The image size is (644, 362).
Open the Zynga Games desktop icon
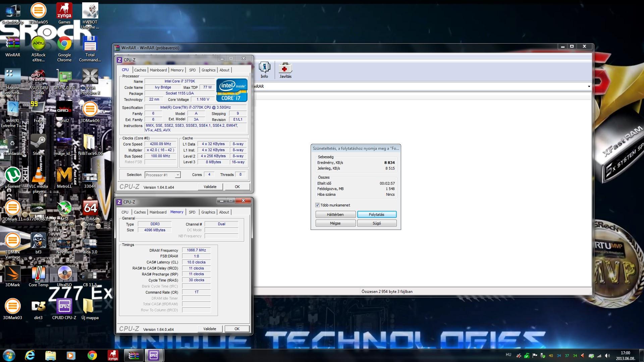[64, 13]
